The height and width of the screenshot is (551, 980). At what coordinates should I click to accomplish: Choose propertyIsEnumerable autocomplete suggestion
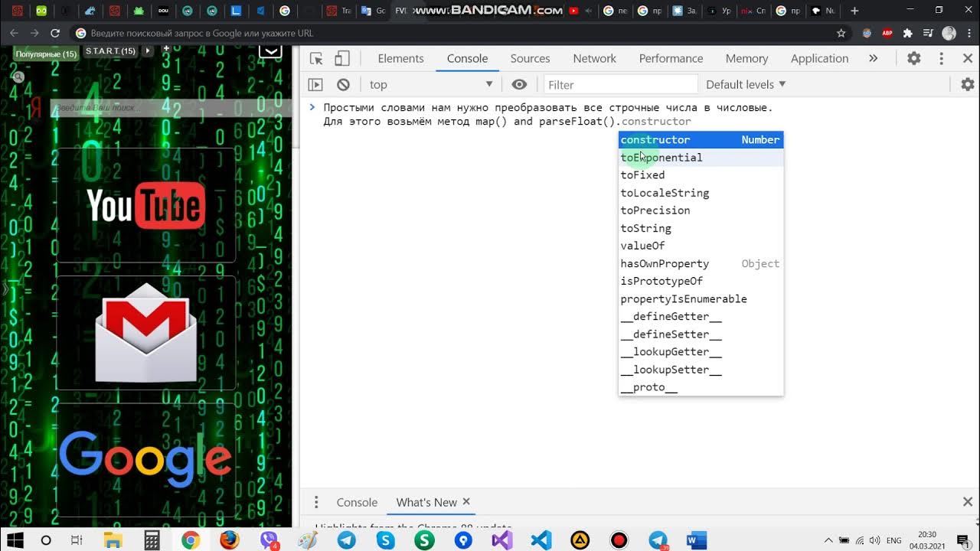[x=701, y=299]
